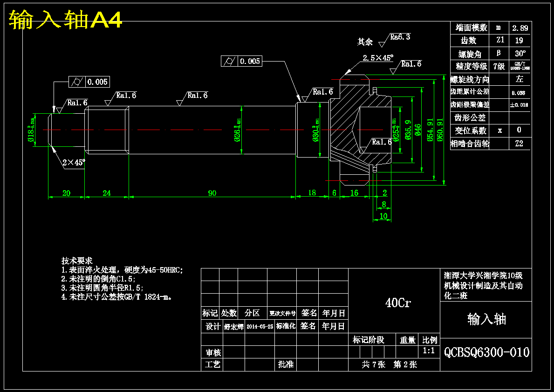Click the 湘潭大学兴湘学院 school text
Screen dimensions: 554x392
[476, 275]
